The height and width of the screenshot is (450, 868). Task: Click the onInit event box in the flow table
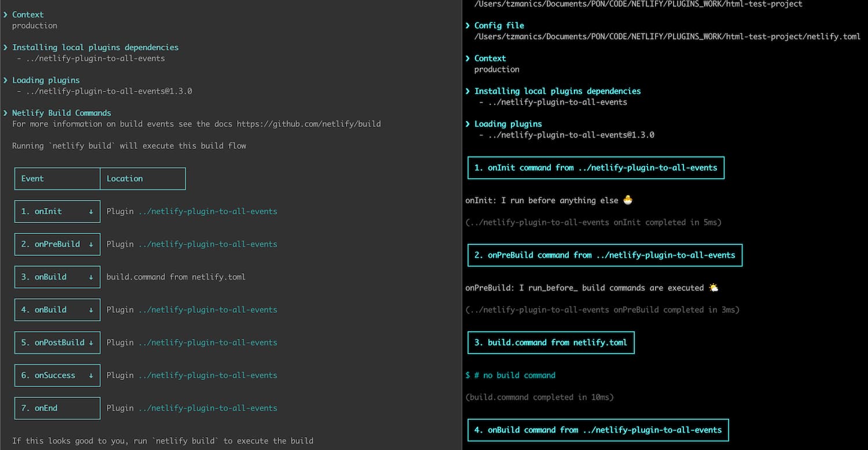pyautogui.click(x=57, y=211)
